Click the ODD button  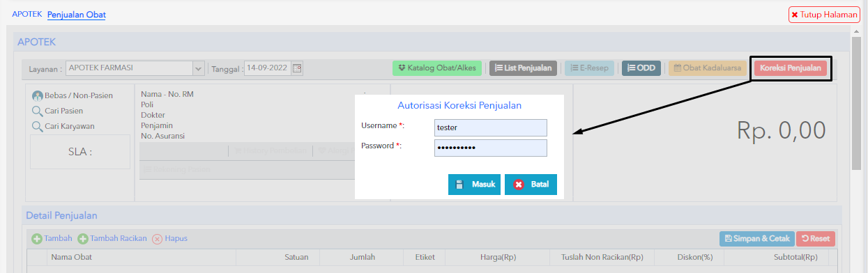pos(641,68)
